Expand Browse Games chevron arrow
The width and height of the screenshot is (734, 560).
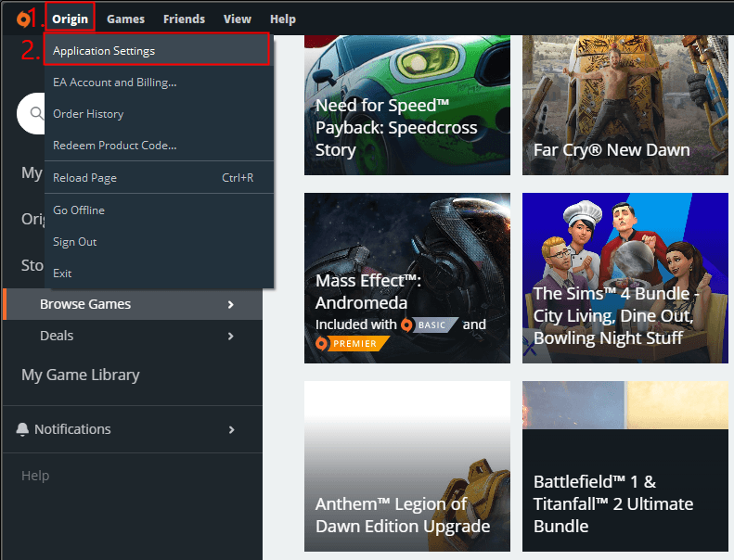coord(230,304)
